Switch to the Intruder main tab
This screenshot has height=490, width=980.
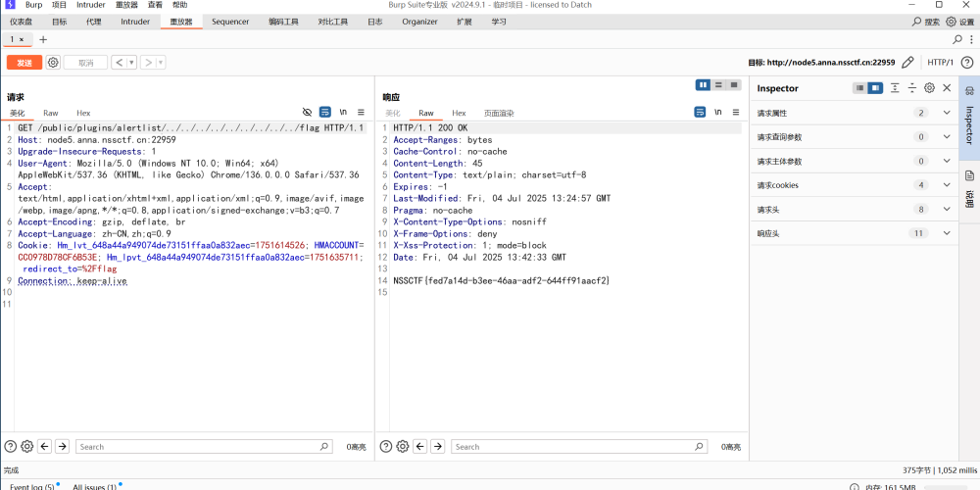coord(135,22)
